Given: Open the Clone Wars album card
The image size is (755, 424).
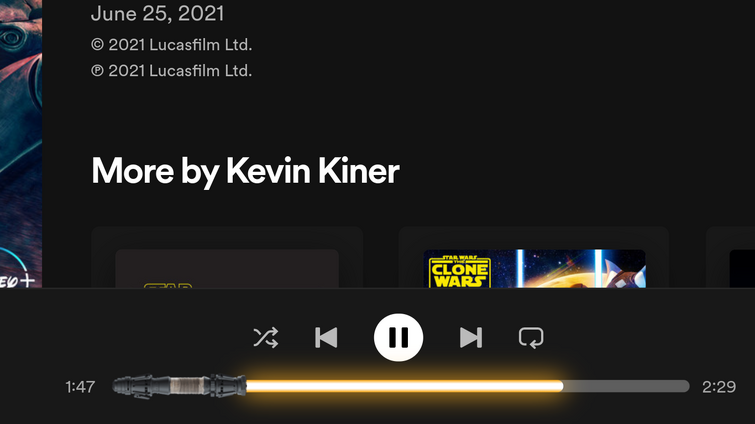Looking at the screenshot, I should pos(534,257).
